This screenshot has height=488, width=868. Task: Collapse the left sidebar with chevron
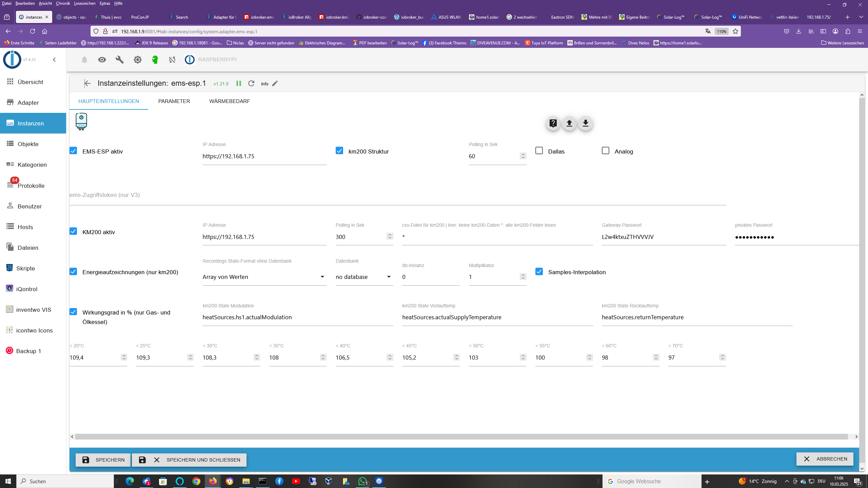click(54, 60)
